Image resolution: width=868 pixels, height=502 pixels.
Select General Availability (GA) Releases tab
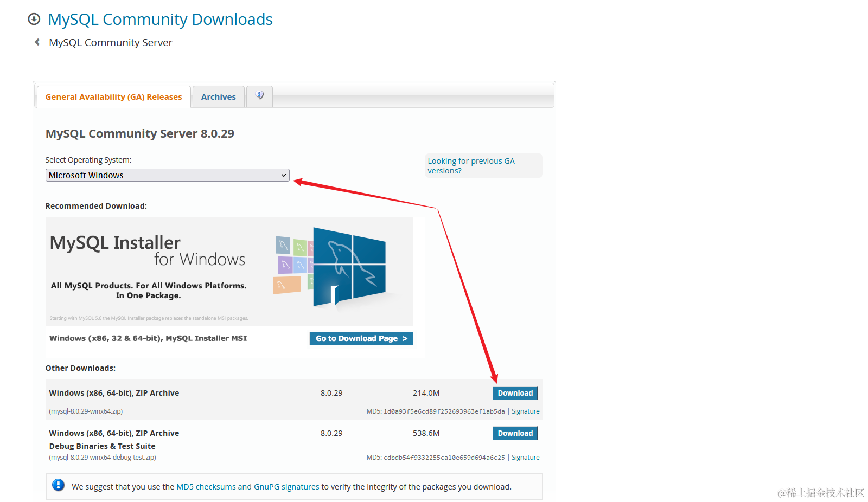(x=114, y=97)
